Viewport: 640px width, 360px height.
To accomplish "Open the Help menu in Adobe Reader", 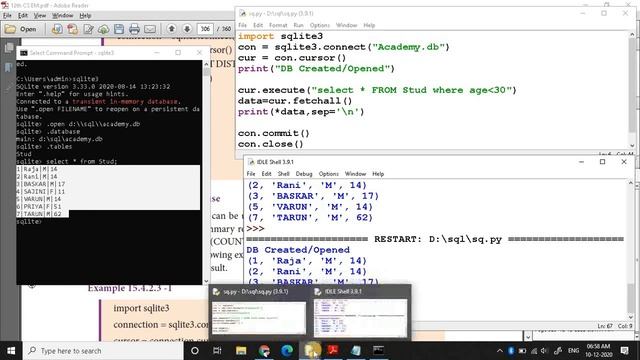I will tap(85, 16).
